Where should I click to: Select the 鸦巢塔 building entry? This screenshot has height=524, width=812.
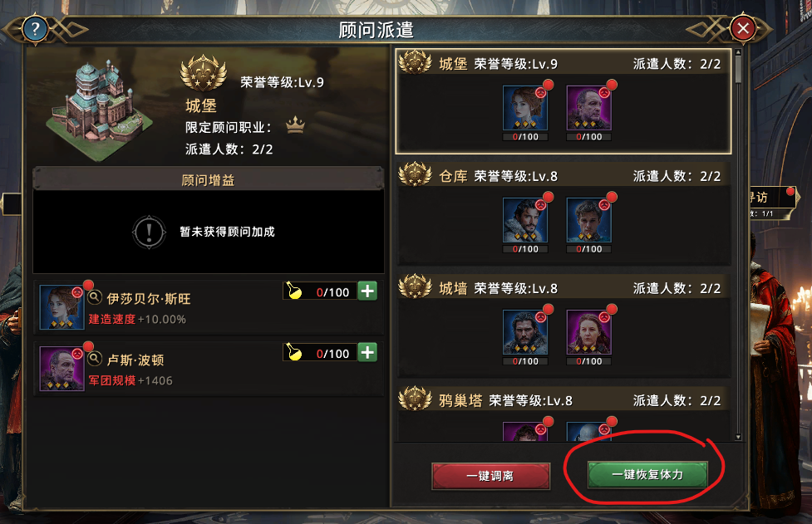563,414
